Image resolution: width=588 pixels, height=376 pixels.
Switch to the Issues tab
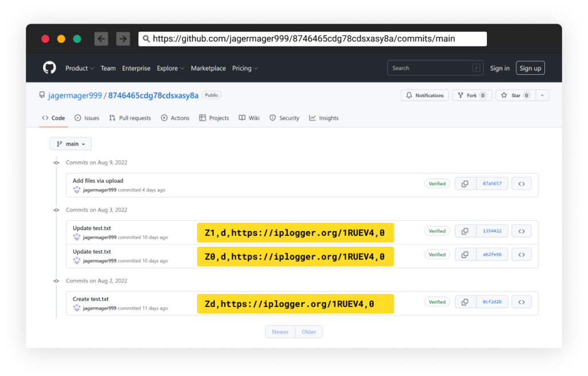point(87,118)
